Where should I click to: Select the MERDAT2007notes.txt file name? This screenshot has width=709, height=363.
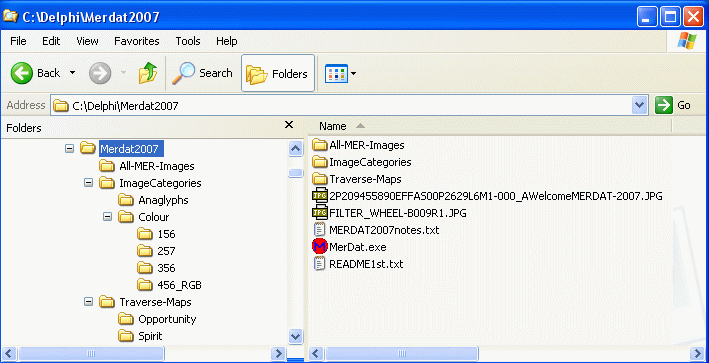tap(384, 230)
